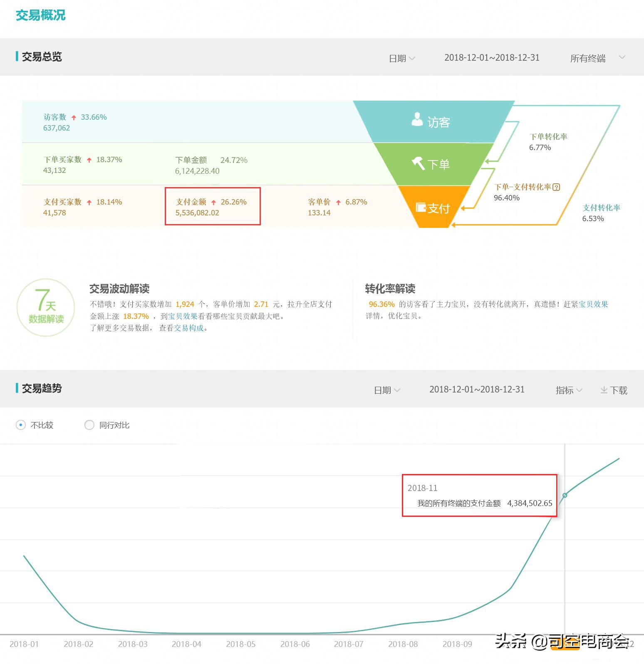Select the 不比较 radio button
The width and height of the screenshot is (644, 664).
[20, 425]
